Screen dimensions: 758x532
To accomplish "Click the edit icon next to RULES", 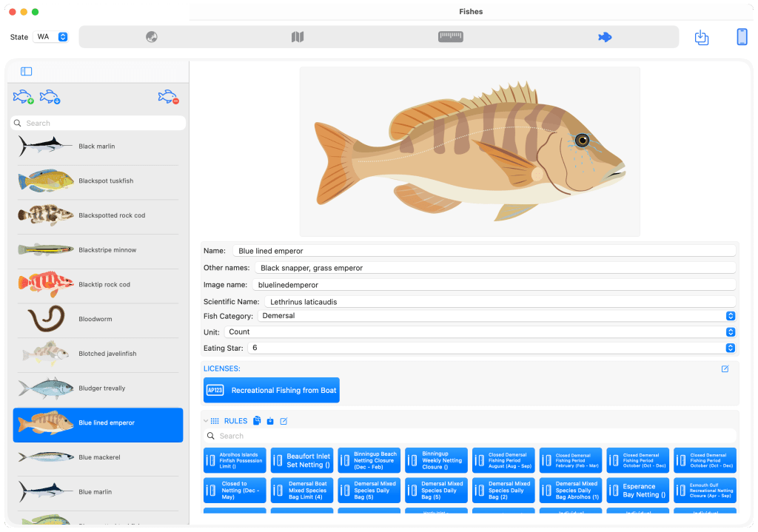I will point(284,421).
